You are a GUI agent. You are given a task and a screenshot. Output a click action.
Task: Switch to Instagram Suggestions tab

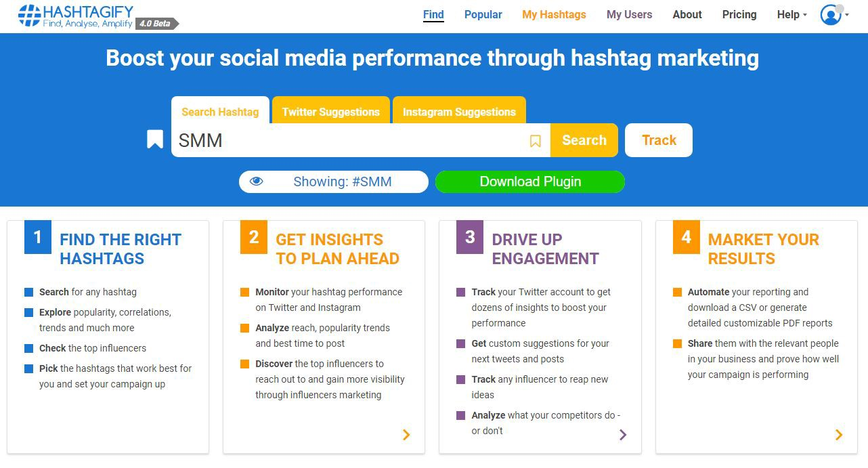(459, 112)
